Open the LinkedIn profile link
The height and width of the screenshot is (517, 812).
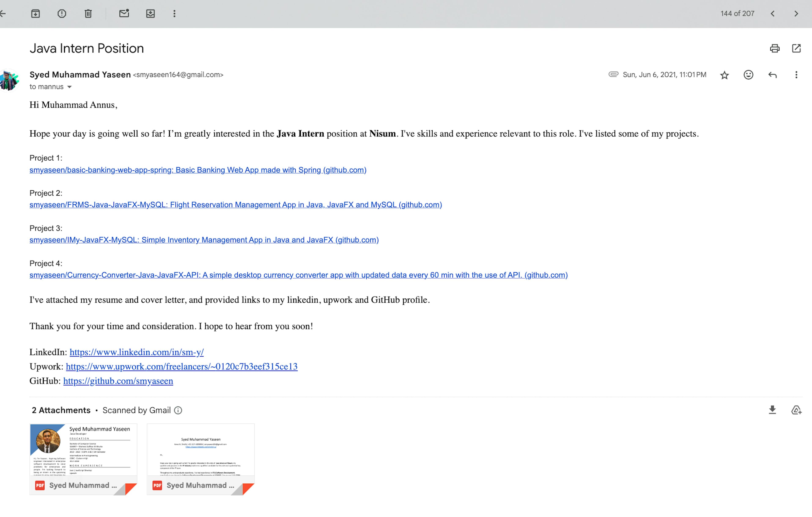tap(137, 352)
